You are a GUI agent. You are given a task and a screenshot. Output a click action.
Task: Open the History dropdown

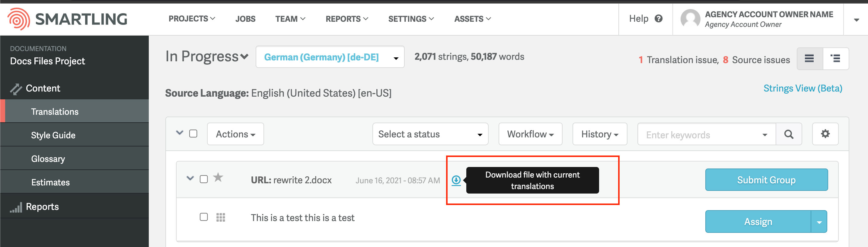(x=599, y=134)
